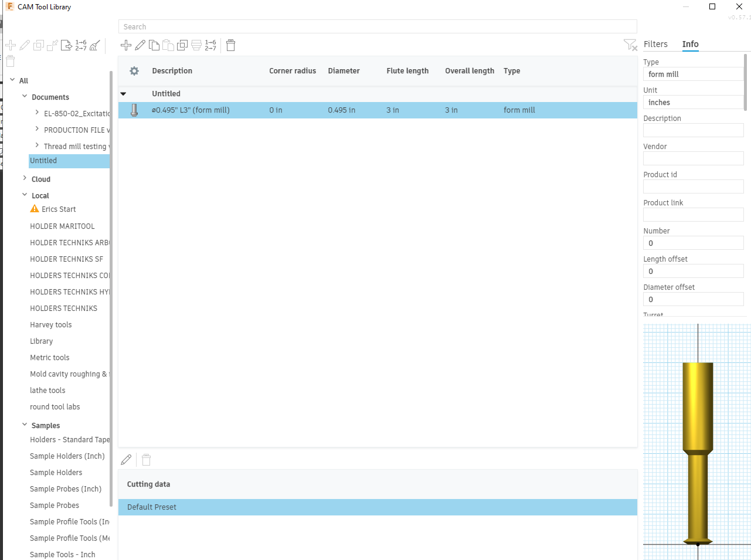Clear filters with the funnel icon

[630, 45]
